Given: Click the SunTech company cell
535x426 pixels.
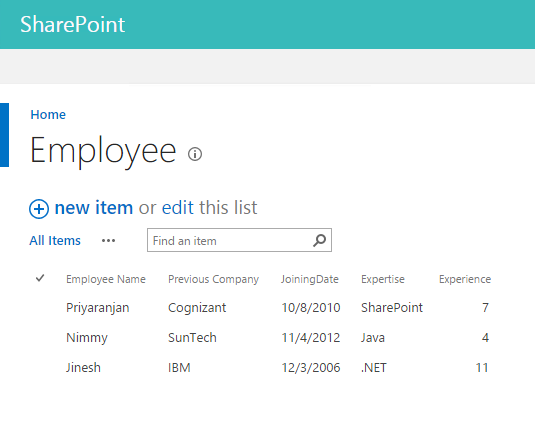Looking at the screenshot, I should [x=192, y=338].
